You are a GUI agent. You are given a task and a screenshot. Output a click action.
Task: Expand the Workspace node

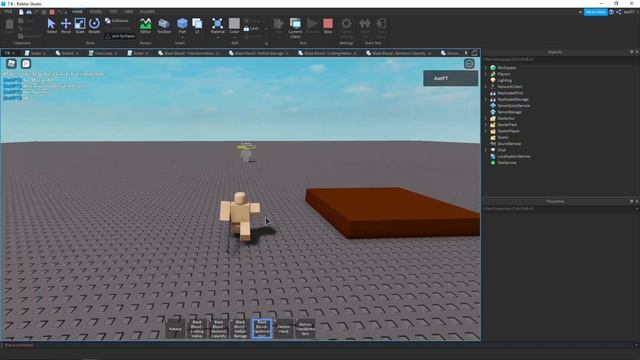pos(486,68)
